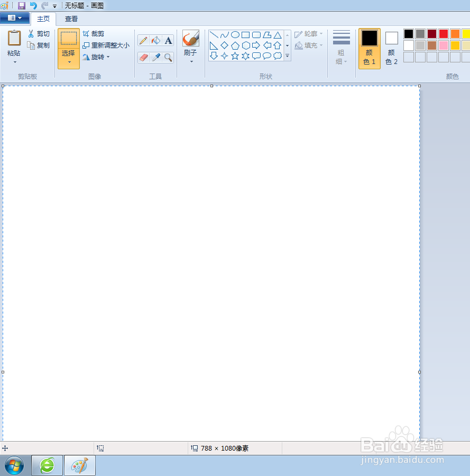Choose the Diamond shape
Viewport: 470px width, 476px height.
click(225, 45)
